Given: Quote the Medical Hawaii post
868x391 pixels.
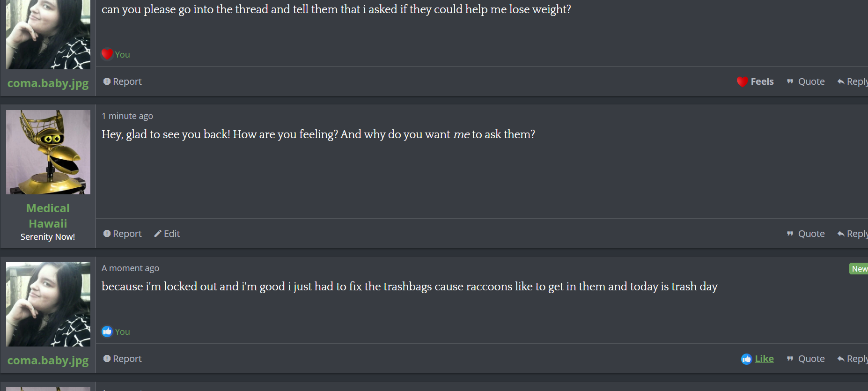Looking at the screenshot, I should coord(806,234).
